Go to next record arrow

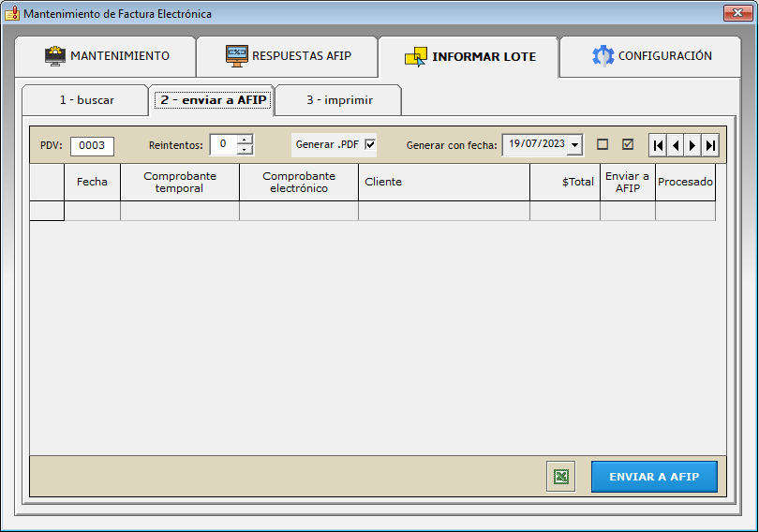692,145
